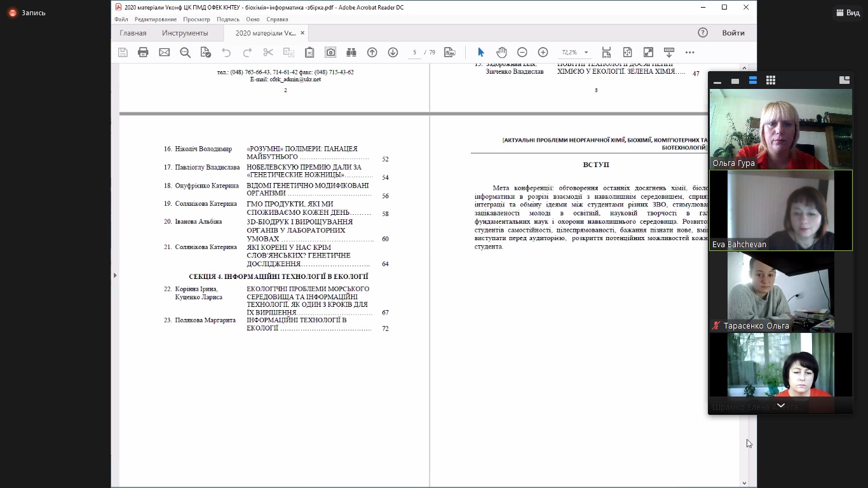Redo with the right curved arrow icon
The width and height of the screenshot is (868, 488).
click(247, 52)
